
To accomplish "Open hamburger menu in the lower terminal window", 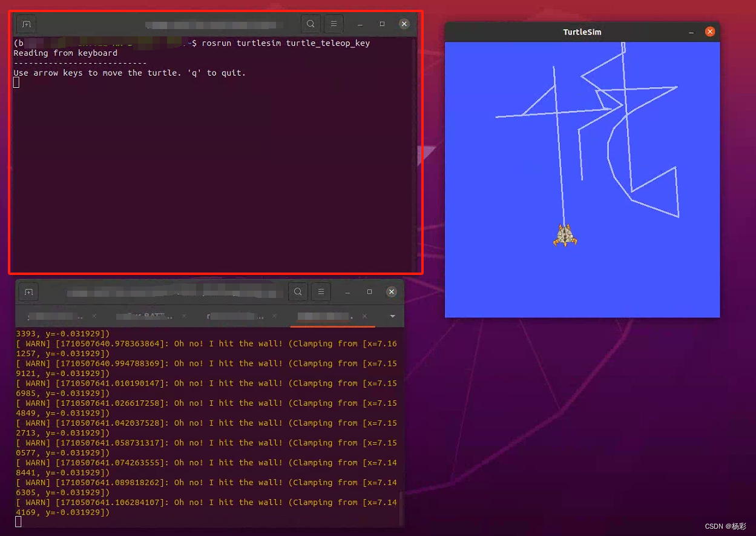I will click(x=321, y=292).
